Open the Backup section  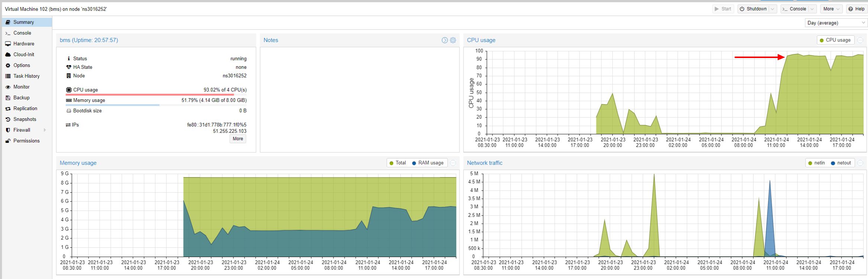[21, 97]
